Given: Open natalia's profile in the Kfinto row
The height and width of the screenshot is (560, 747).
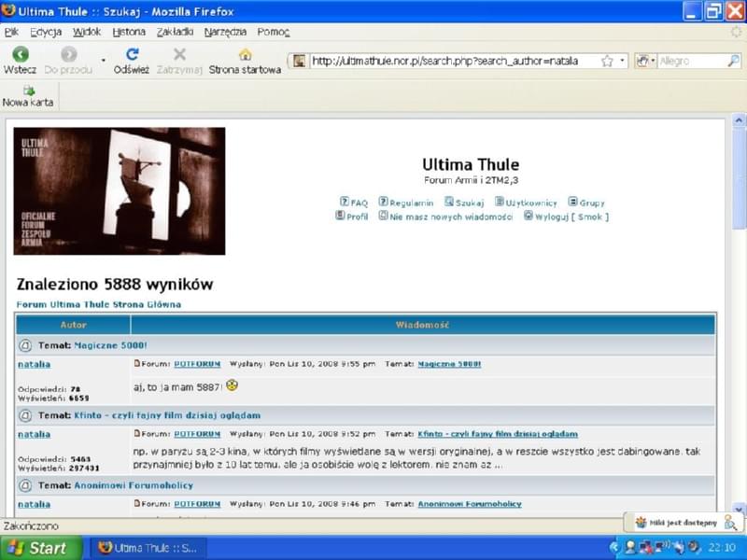Looking at the screenshot, I should [x=34, y=434].
